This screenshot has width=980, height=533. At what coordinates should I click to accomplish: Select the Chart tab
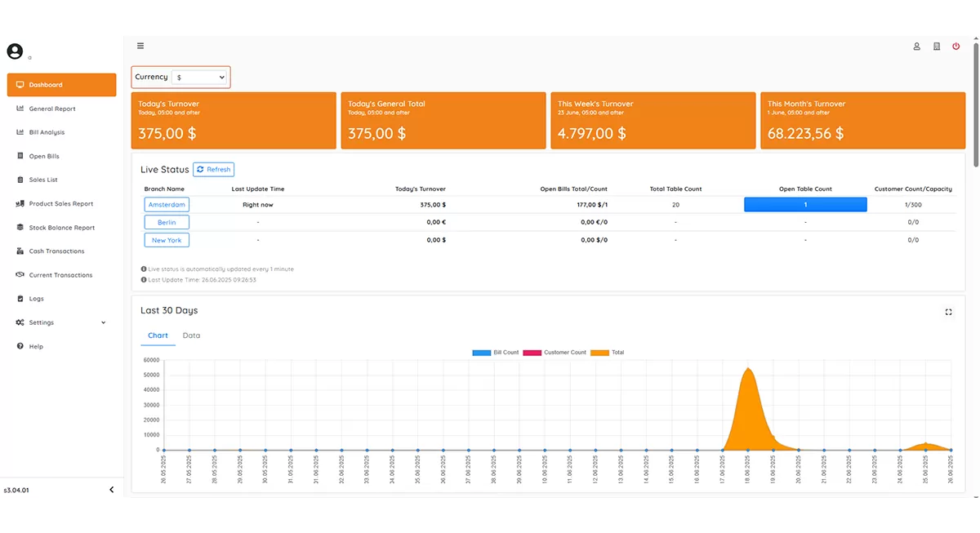pos(158,335)
